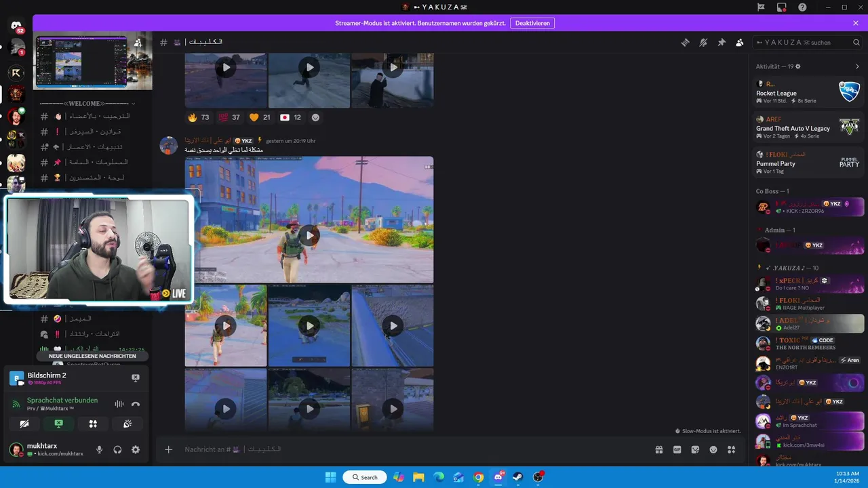
Task: Open Windows Start button
Action: (x=330, y=477)
